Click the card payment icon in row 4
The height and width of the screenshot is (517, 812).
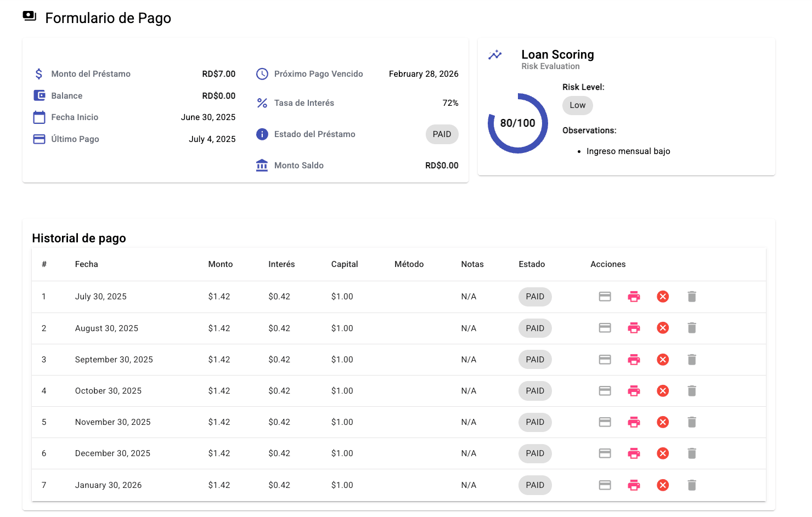point(605,391)
